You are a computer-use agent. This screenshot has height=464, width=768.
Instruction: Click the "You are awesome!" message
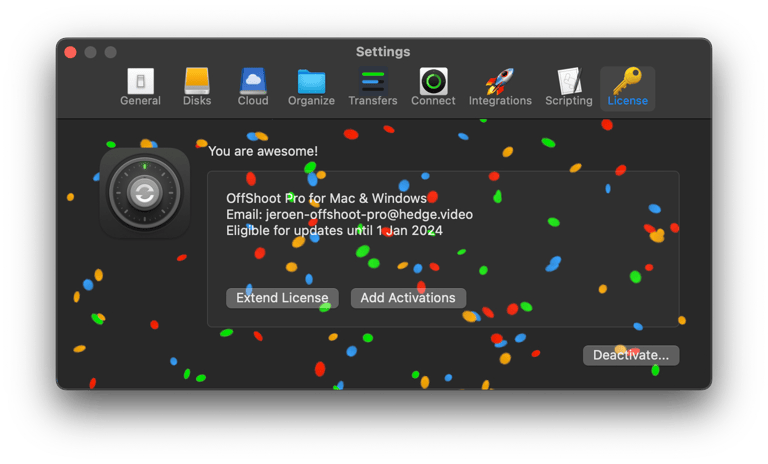pyautogui.click(x=263, y=151)
